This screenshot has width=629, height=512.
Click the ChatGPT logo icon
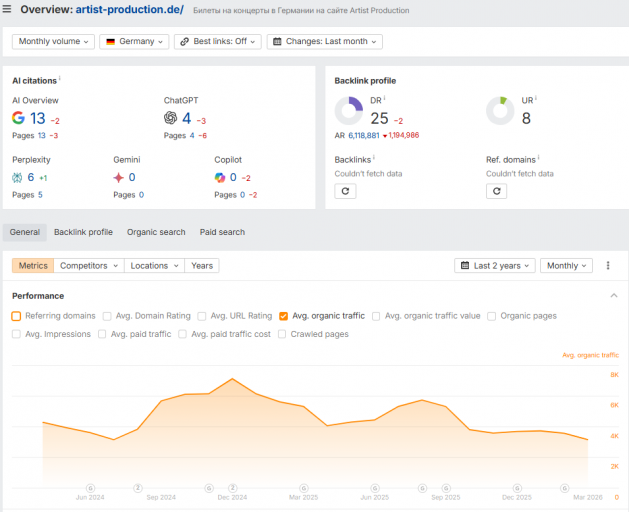click(x=170, y=118)
